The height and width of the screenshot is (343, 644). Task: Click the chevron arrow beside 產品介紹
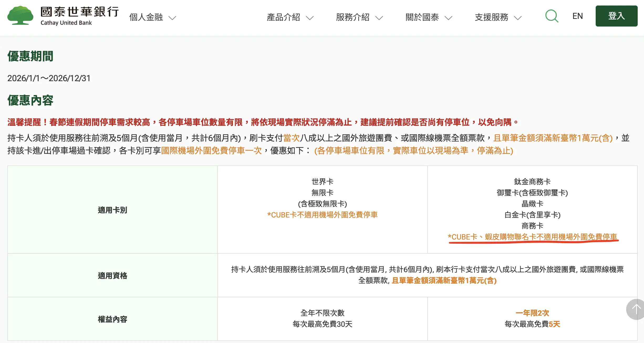[310, 18]
